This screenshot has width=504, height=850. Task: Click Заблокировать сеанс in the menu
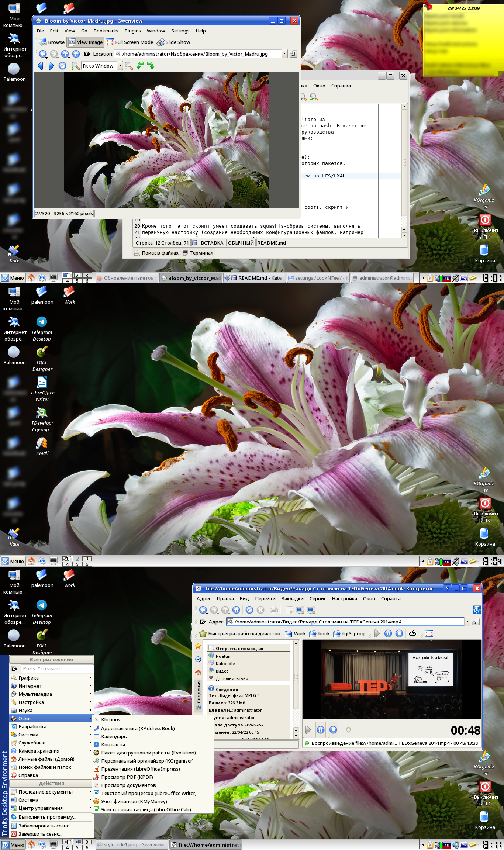click(51, 826)
